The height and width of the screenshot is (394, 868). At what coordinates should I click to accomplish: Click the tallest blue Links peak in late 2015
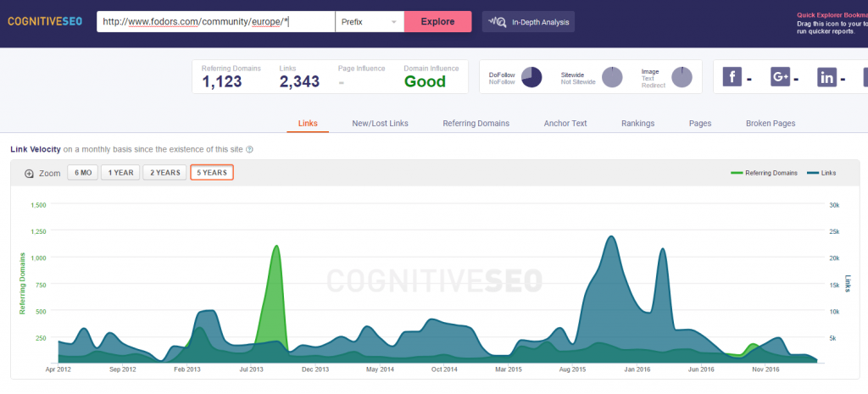coord(610,238)
